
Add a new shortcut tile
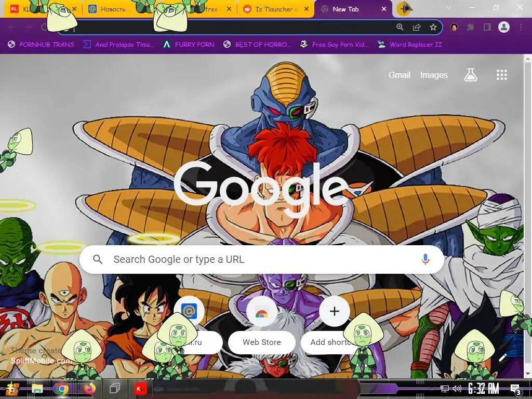coord(334,324)
